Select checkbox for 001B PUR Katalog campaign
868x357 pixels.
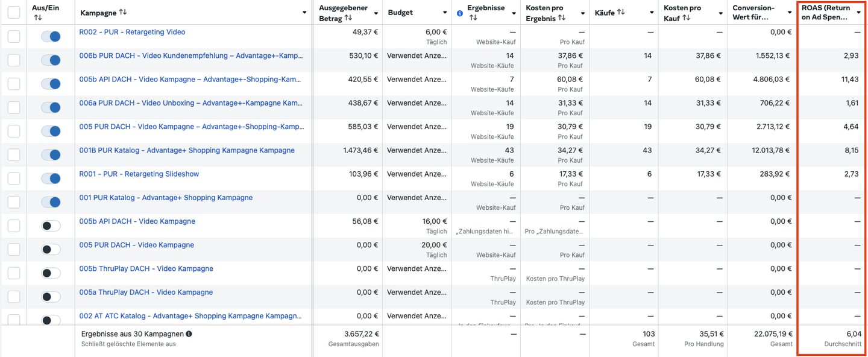[x=14, y=154]
